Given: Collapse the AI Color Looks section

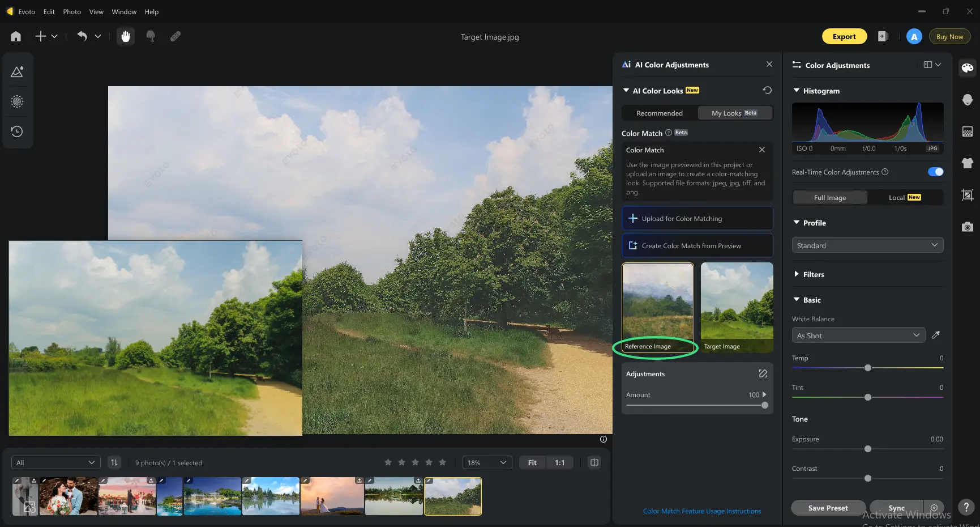Looking at the screenshot, I should pos(626,90).
